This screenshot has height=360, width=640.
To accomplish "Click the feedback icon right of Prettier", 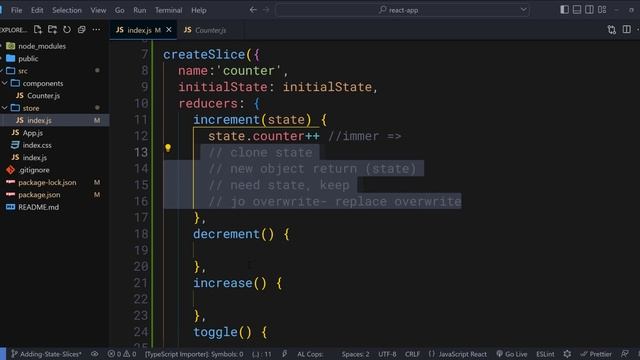I will pos(625,354).
